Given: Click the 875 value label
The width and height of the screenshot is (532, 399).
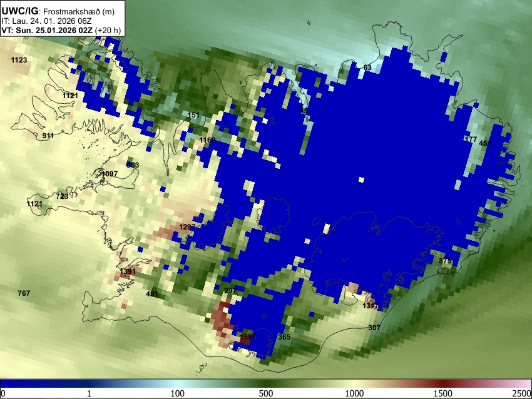Looking at the screenshot, I should click(x=445, y=261).
